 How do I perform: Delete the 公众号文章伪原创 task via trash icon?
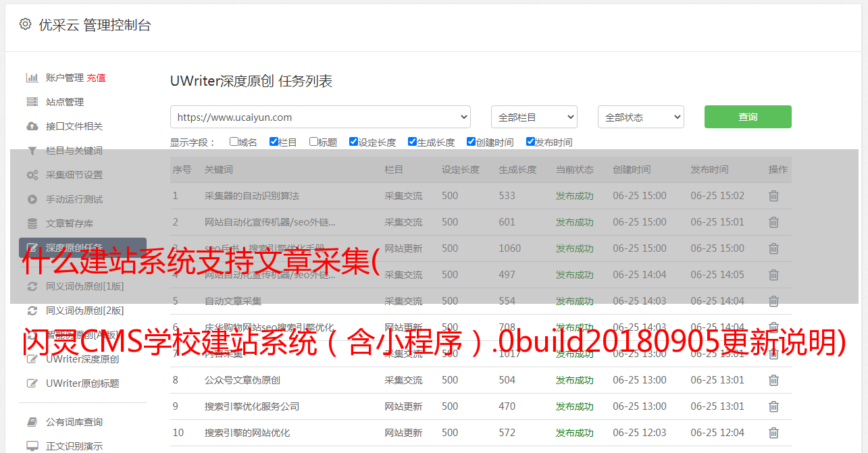(x=774, y=380)
